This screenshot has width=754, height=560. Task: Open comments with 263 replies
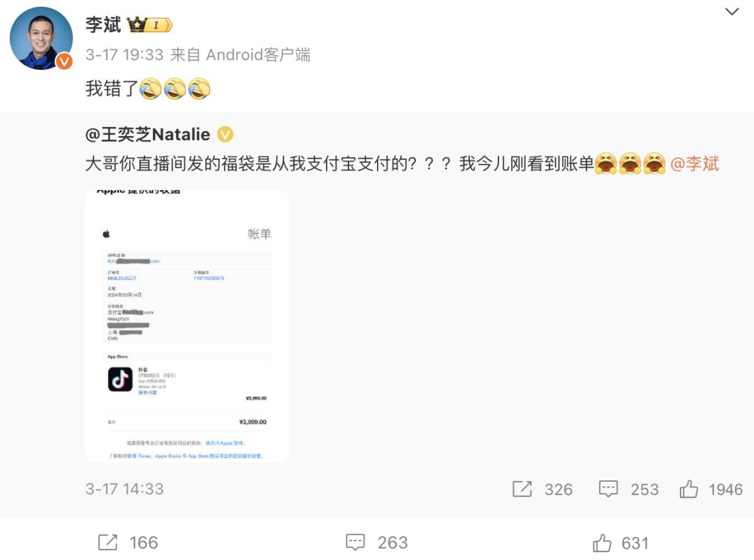[355, 543]
